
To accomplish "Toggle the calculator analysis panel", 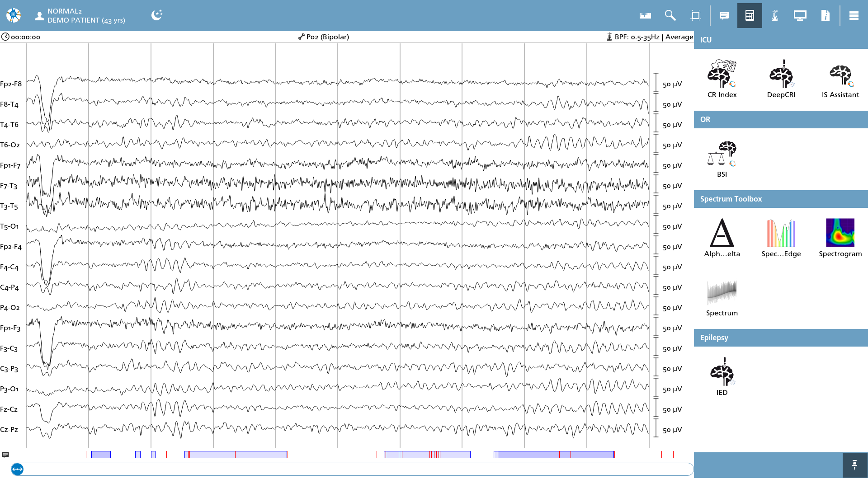I will point(750,16).
